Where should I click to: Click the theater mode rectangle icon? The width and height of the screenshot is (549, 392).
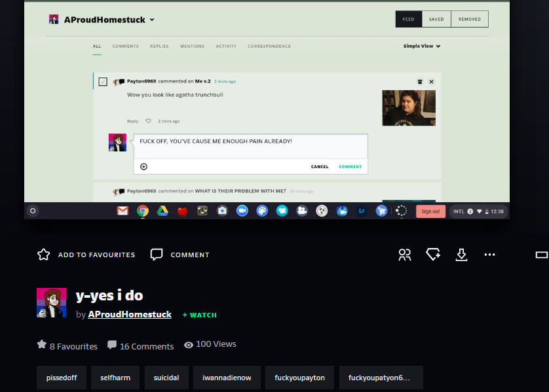[542, 255]
